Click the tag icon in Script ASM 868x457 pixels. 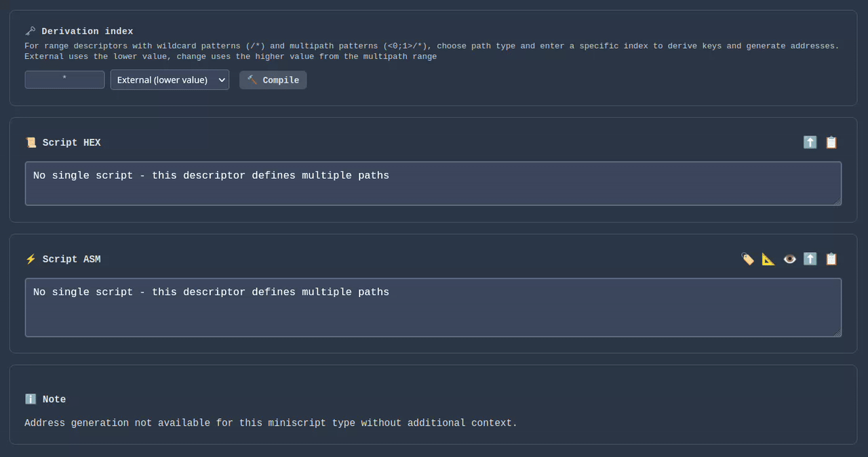point(747,259)
